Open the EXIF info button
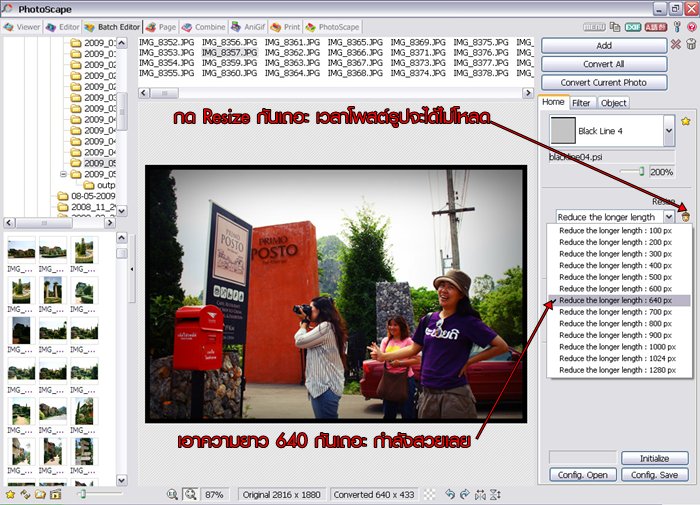 [x=632, y=27]
